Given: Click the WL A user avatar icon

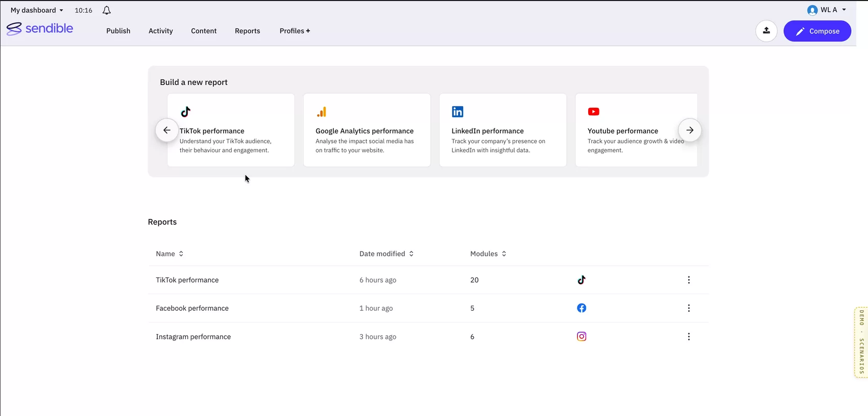Looking at the screenshot, I should (x=812, y=10).
